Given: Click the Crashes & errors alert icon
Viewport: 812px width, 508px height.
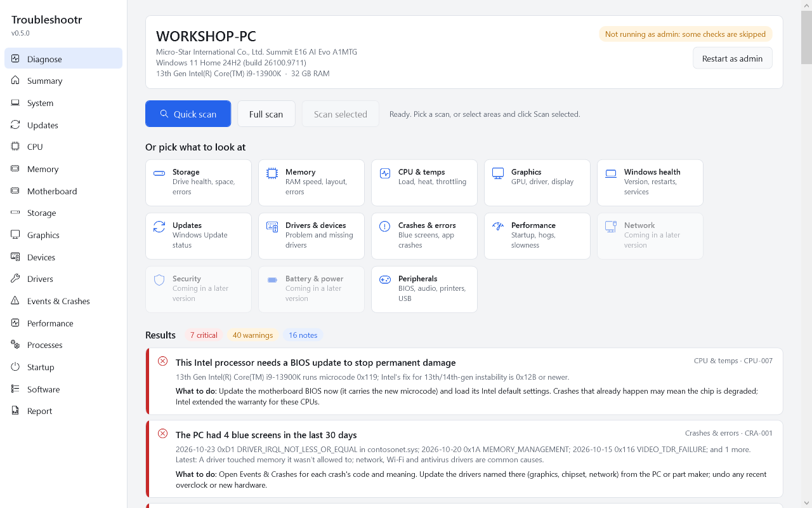Looking at the screenshot, I should pyautogui.click(x=385, y=226).
